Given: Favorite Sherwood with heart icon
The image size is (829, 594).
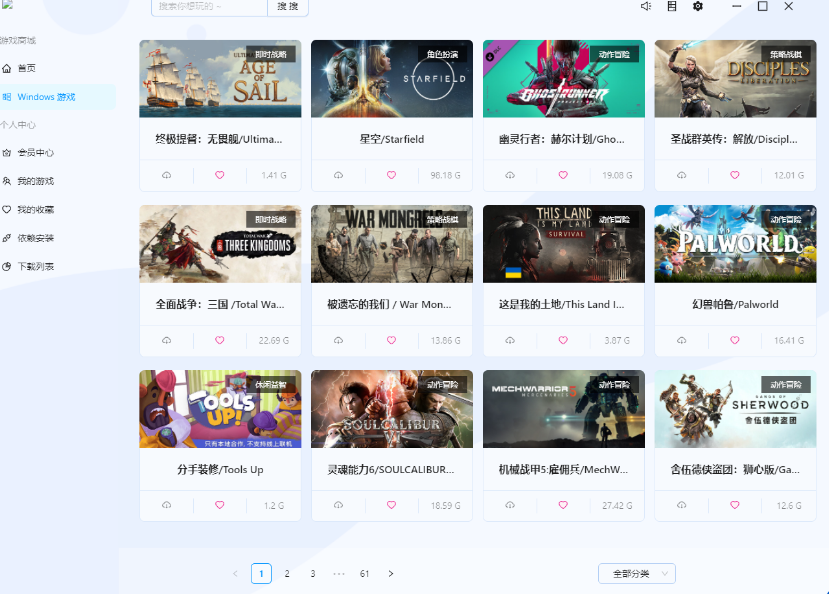Looking at the screenshot, I should (x=735, y=505).
